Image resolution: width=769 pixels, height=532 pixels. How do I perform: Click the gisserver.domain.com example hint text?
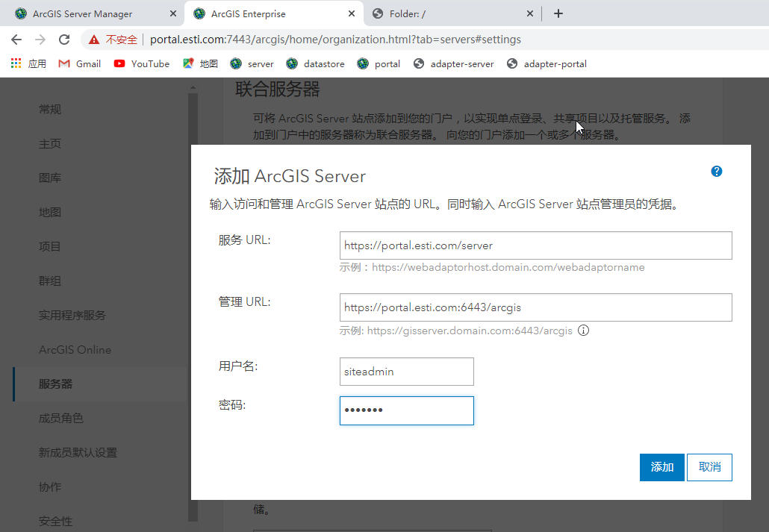(x=470, y=331)
